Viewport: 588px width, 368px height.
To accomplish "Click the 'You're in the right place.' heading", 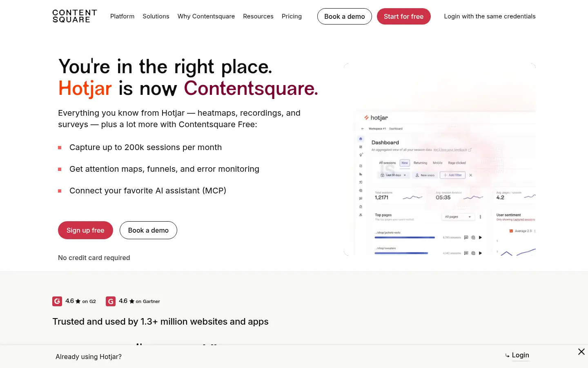I will coord(165,67).
